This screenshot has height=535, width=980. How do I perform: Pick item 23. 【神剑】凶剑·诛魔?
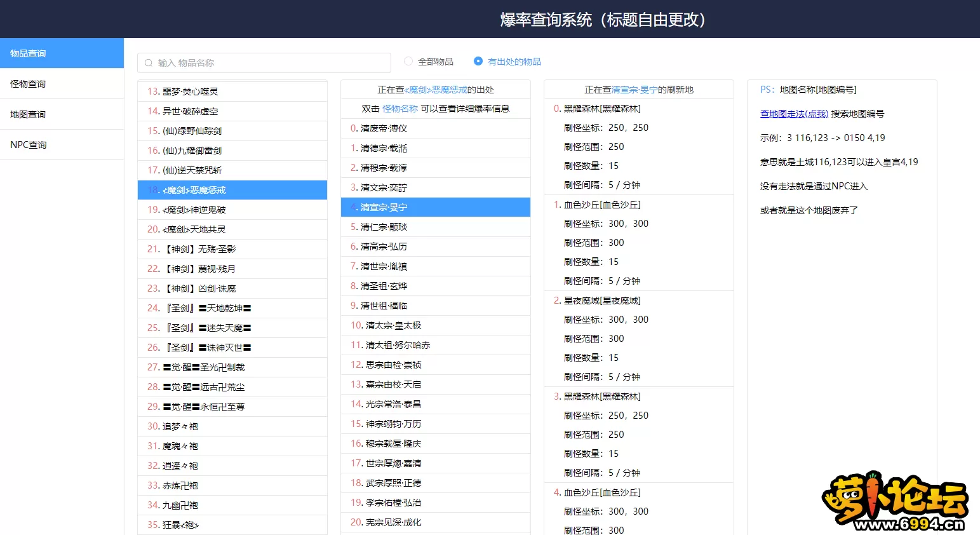232,288
